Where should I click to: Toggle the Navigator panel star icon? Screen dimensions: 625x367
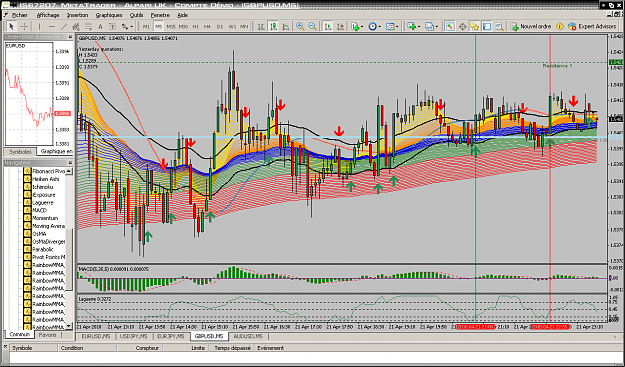pos(474,27)
